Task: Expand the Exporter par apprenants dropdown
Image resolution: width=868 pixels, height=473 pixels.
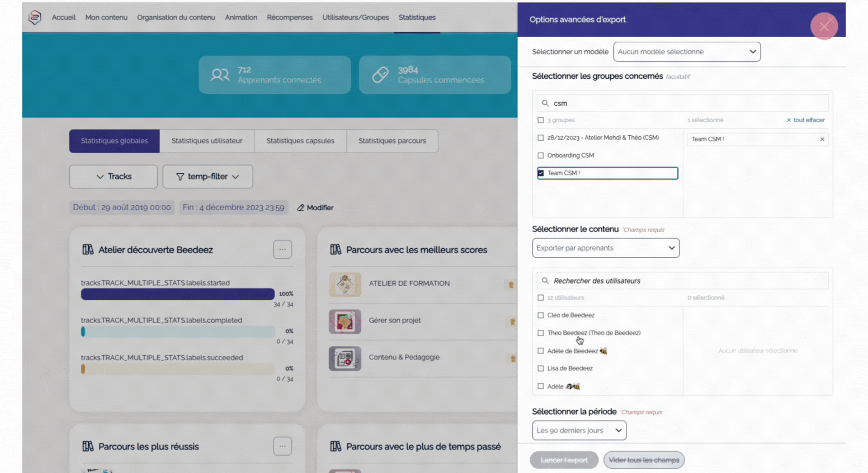Action: (x=605, y=248)
